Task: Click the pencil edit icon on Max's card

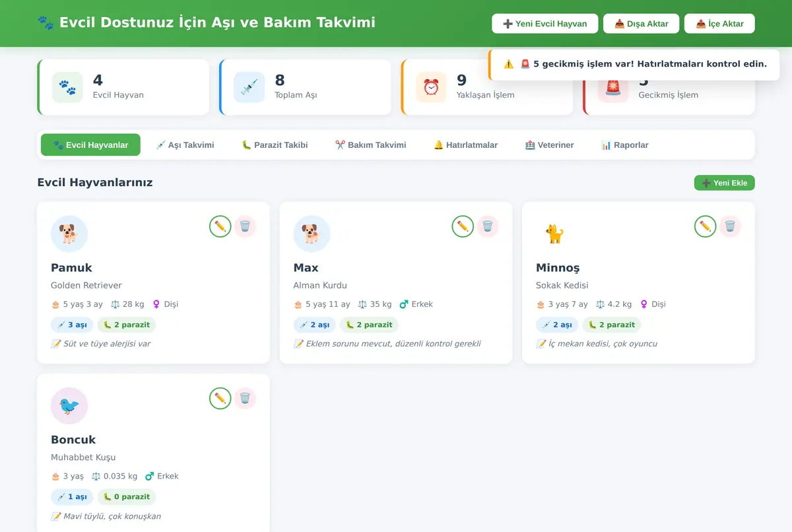Action: 463,226
